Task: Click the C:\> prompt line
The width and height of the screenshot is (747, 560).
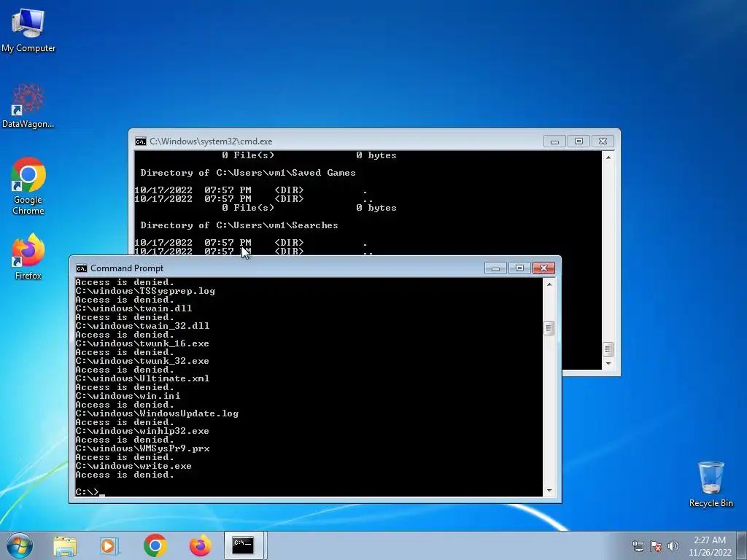Action: [x=90, y=492]
